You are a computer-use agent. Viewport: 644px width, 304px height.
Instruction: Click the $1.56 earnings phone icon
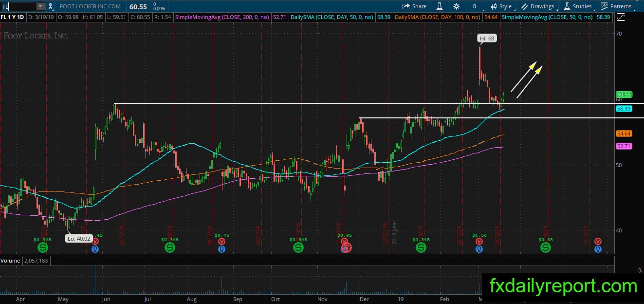click(479, 241)
